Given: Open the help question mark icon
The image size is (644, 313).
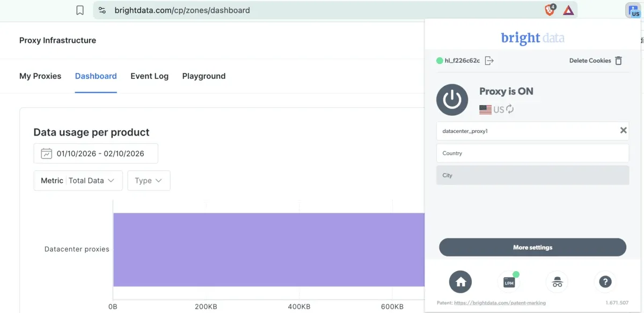Looking at the screenshot, I should [x=605, y=281].
